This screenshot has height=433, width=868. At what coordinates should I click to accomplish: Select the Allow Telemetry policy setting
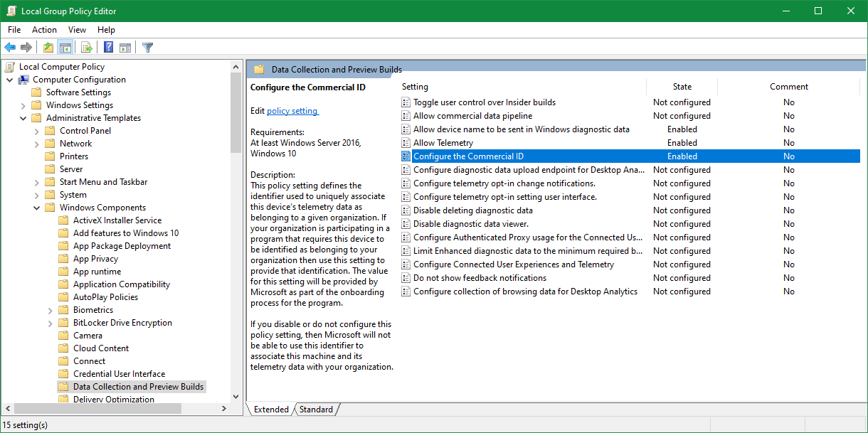(x=443, y=143)
